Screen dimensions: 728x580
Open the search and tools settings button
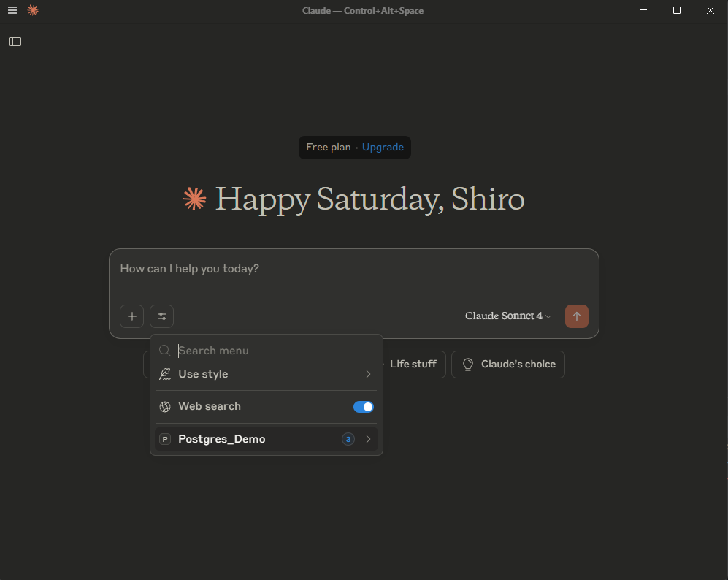click(161, 316)
